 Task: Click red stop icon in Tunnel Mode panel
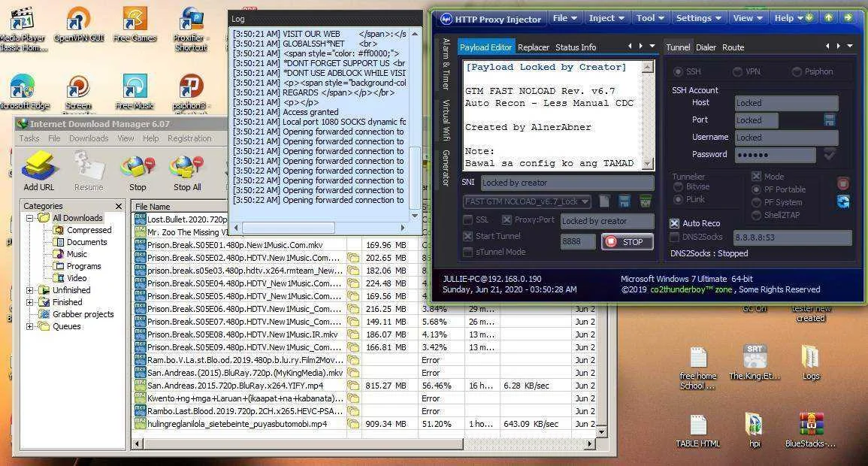[842, 183]
